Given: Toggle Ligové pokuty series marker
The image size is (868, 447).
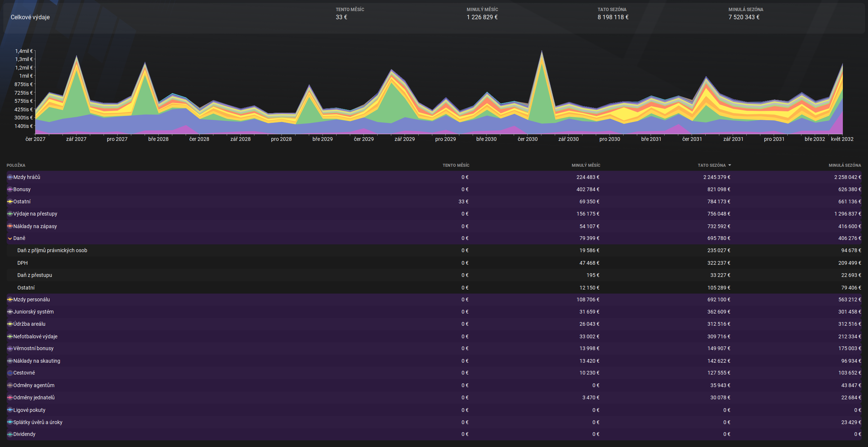Looking at the screenshot, I should (x=10, y=410).
